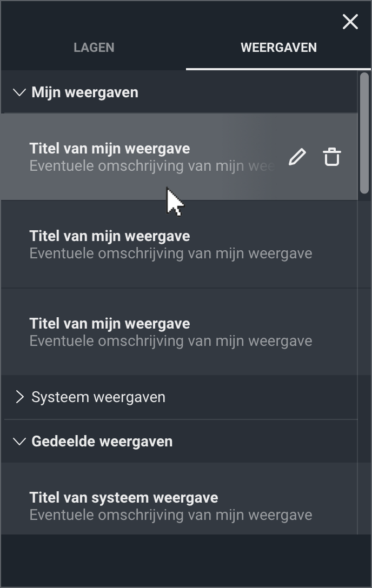372x588 pixels.
Task: Edit the highlighted view using pencil icon
Action: (x=297, y=157)
